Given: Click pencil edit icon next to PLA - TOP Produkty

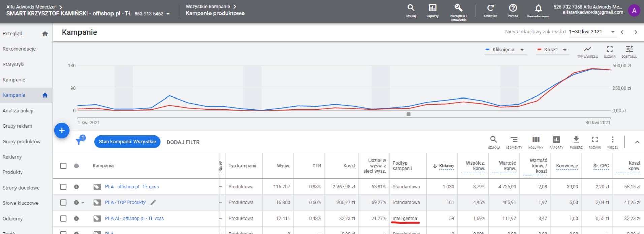Looking at the screenshot, I should click(x=153, y=202).
